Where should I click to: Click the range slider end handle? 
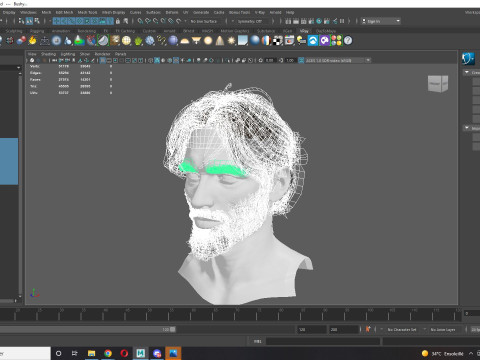tap(173, 329)
